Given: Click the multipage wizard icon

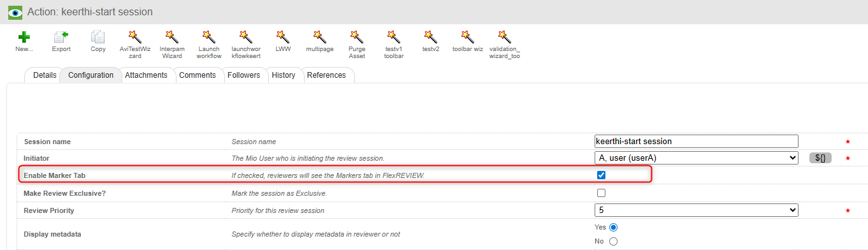Looking at the screenshot, I should (x=319, y=37).
